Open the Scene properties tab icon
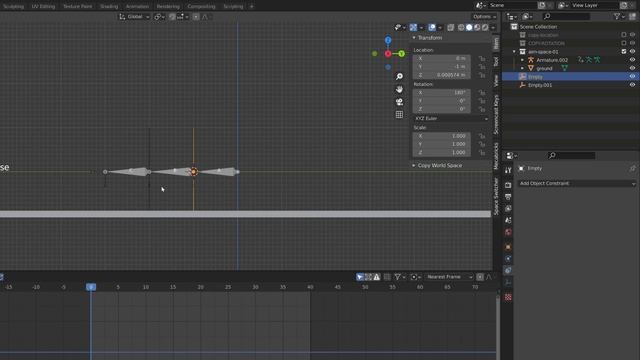 point(508,220)
